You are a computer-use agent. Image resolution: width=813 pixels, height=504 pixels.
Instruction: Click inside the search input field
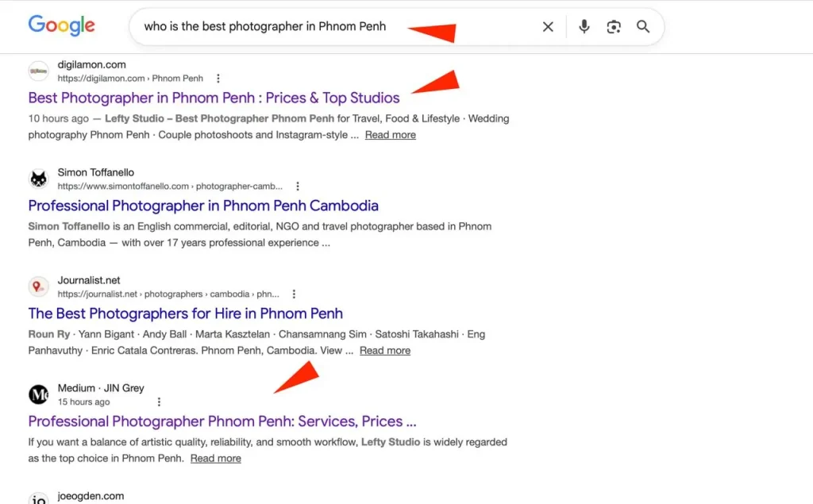click(318, 26)
